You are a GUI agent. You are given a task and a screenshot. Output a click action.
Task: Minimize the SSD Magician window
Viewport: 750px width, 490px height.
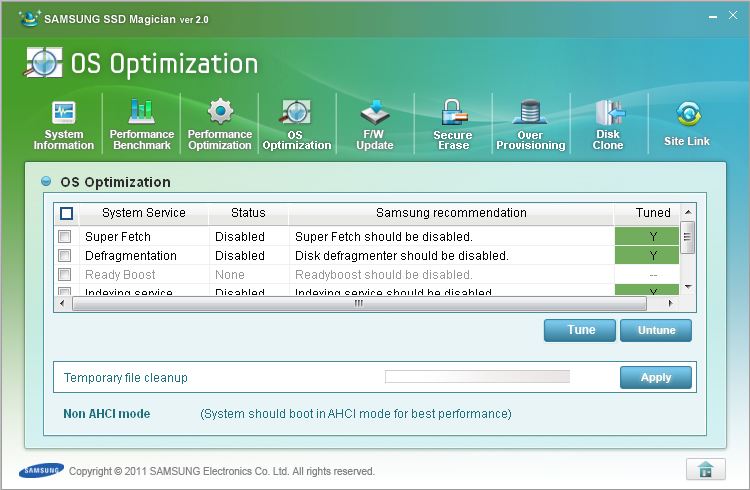pos(713,17)
